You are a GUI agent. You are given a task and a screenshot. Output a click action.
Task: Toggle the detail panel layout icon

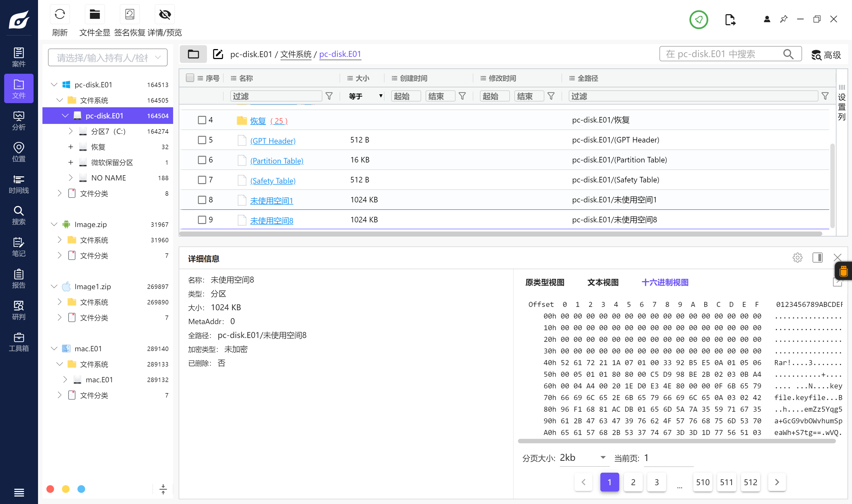818,258
